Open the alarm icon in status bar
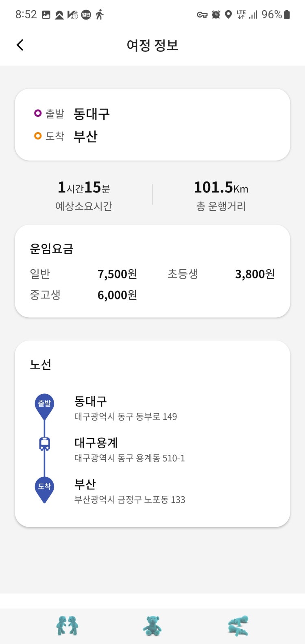Image resolution: width=305 pixels, height=644 pixels. [216, 15]
